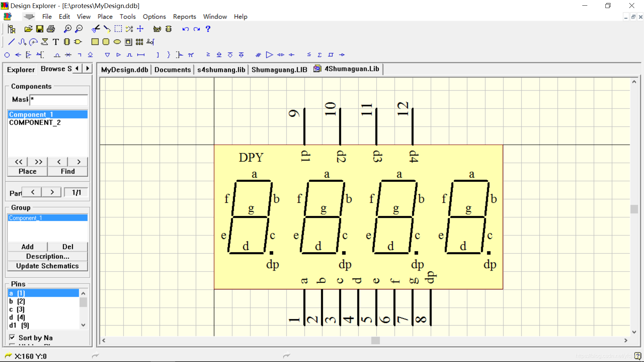Viewport: 644px width, 362px height.
Task: Go to next part with arrow
Action: pos(52,192)
